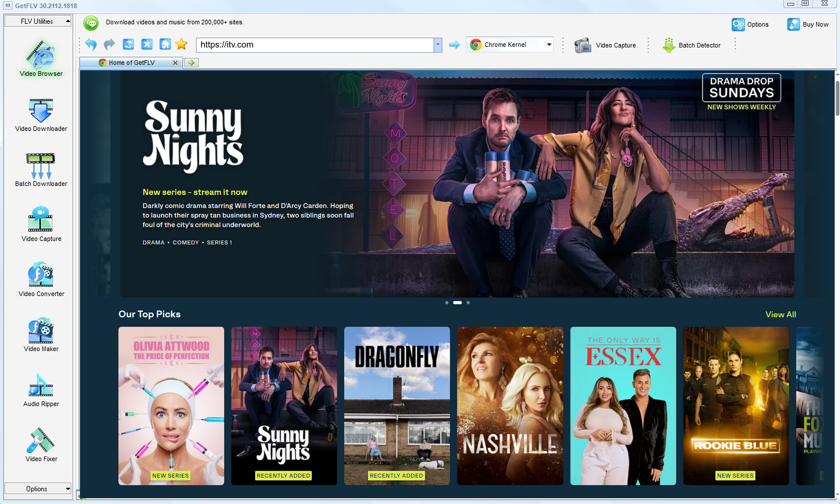Open the Chrome Kernel browser engine dropdown
This screenshot has width=840, height=504.
click(510, 45)
